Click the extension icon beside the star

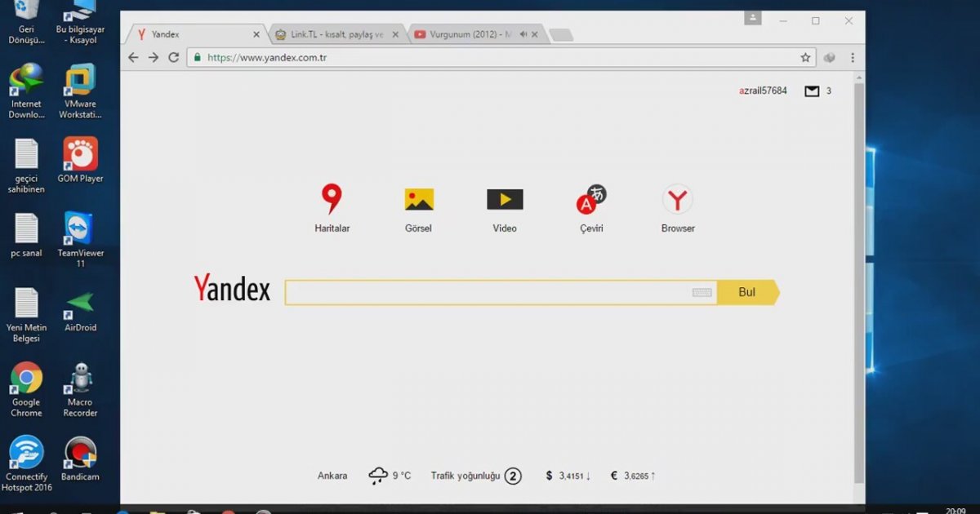coord(830,58)
